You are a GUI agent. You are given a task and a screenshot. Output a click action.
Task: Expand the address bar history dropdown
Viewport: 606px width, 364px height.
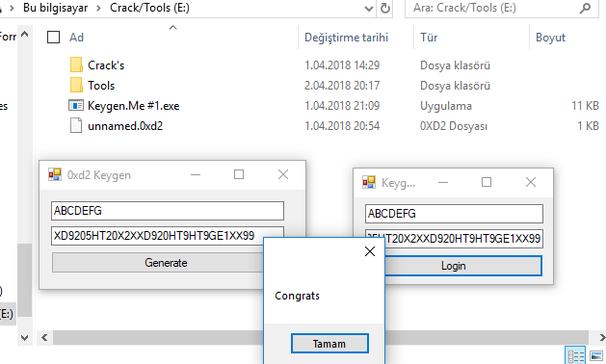pyautogui.click(x=369, y=8)
